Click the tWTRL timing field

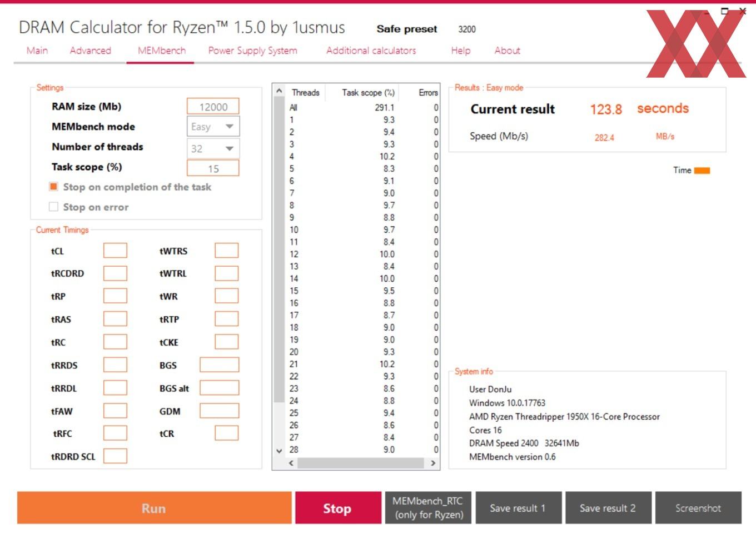tap(227, 273)
